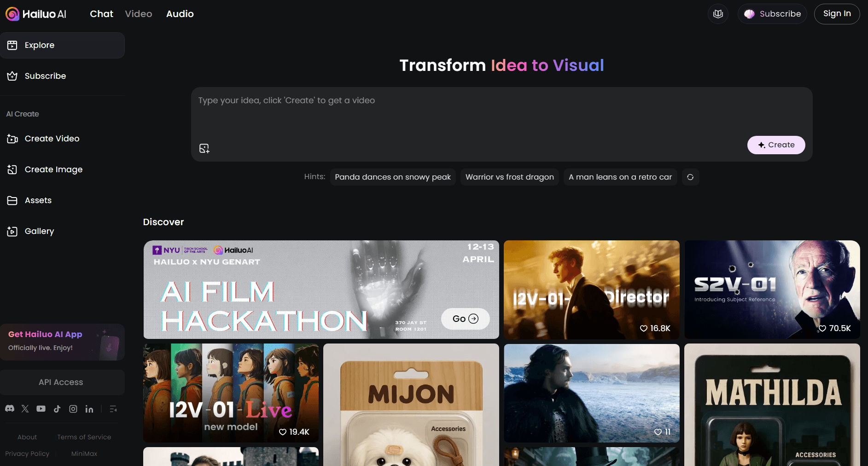Click the crown icon beside sidebar Subscribe

click(x=12, y=76)
